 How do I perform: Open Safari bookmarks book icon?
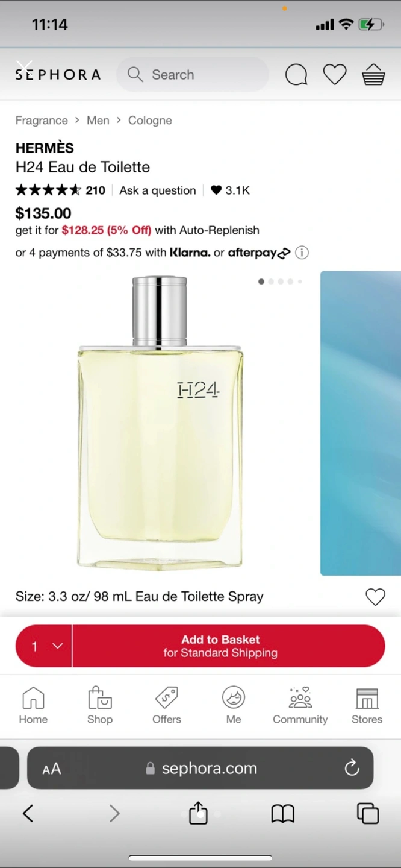tap(282, 814)
